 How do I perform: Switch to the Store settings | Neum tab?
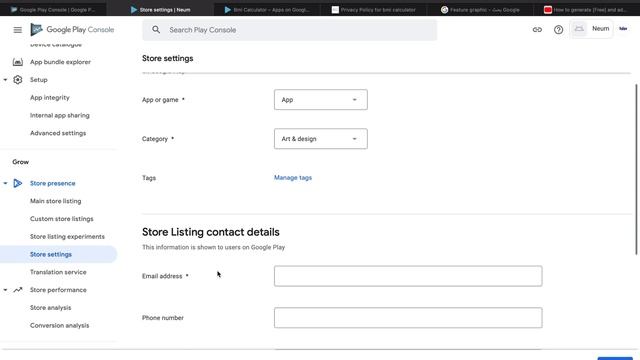(x=161, y=9)
